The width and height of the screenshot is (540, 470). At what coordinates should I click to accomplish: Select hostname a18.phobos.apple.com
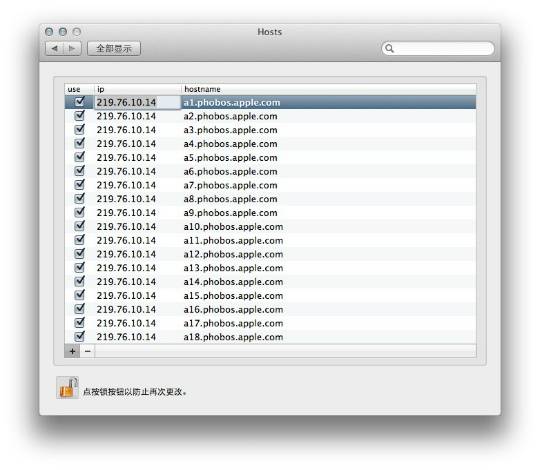coord(233,337)
